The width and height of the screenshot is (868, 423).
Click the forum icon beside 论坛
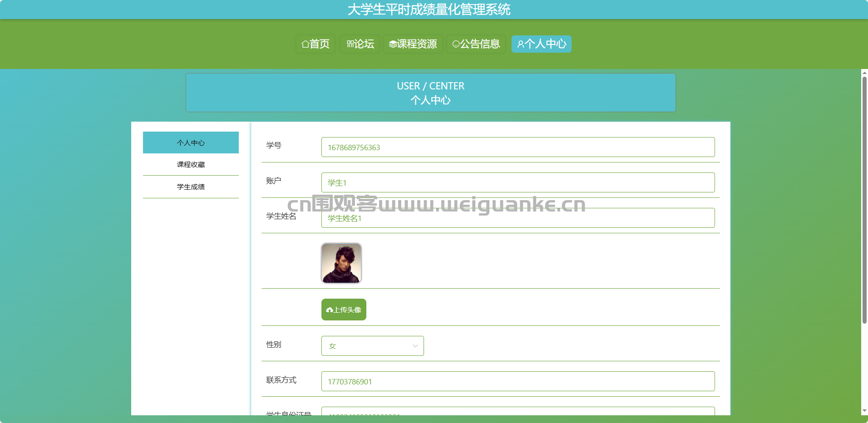click(x=350, y=44)
